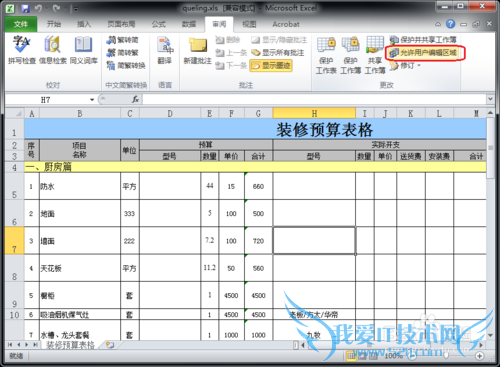Image resolution: width=500 pixels, height=367 pixels.
Task: Open 允许用户编辑区域 dialog
Action: click(423, 53)
